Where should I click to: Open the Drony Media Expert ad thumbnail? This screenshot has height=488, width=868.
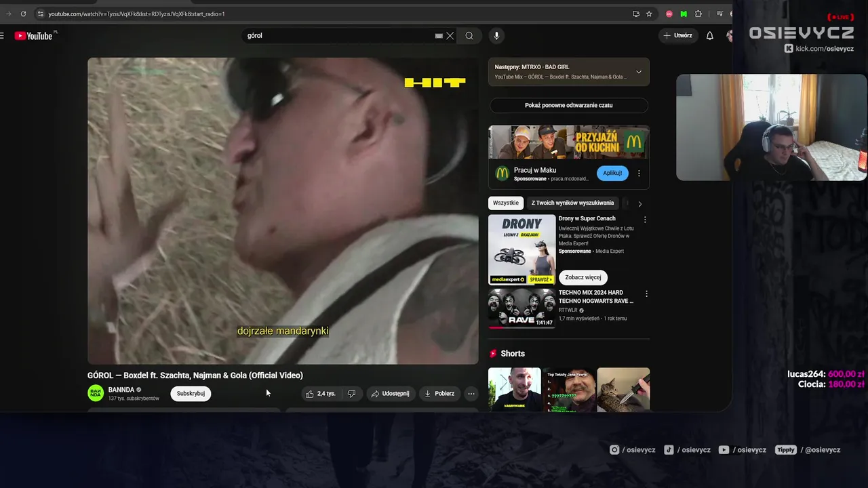pyautogui.click(x=521, y=249)
